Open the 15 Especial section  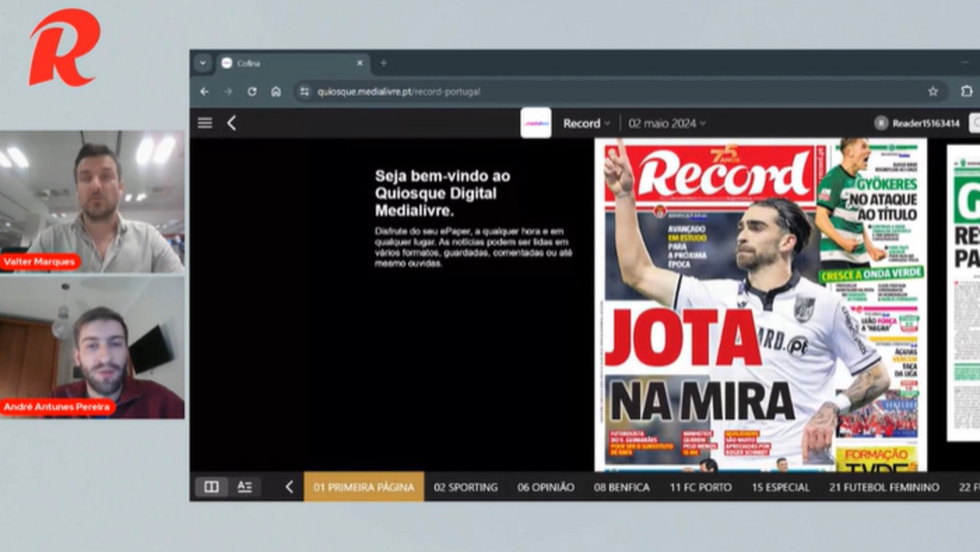tap(781, 487)
